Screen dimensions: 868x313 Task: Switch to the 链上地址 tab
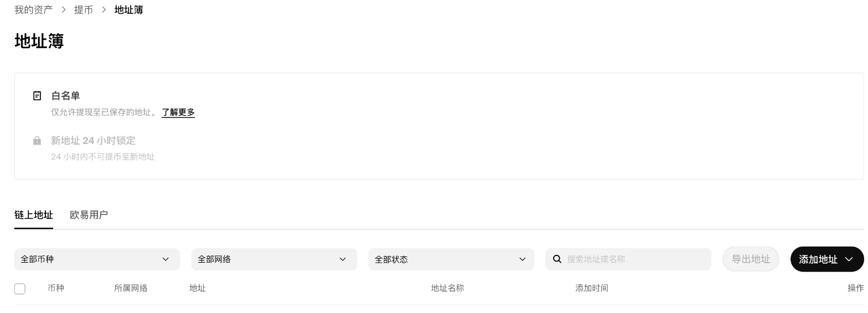pyautogui.click(x=34, y=215)
